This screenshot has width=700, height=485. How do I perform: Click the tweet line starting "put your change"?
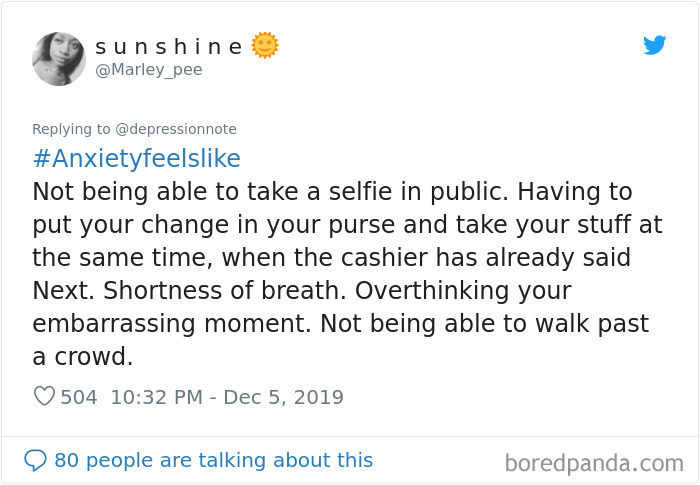coord(347,224)
